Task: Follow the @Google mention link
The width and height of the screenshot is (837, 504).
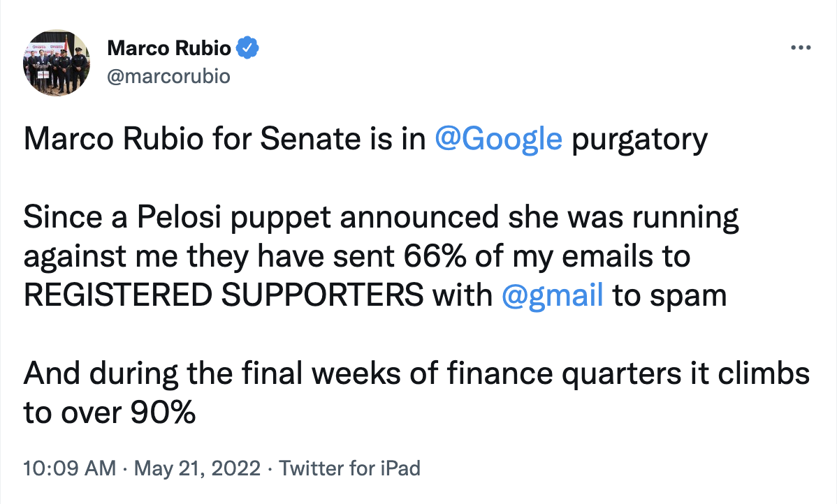Action: coord(497,140)
